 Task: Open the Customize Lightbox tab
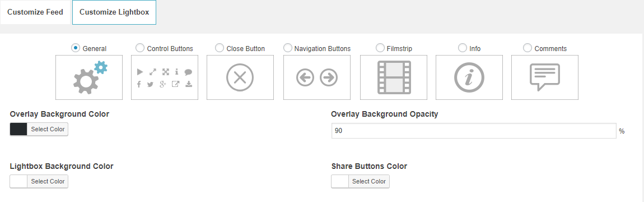pyautogui.click(x=114, y=12)
